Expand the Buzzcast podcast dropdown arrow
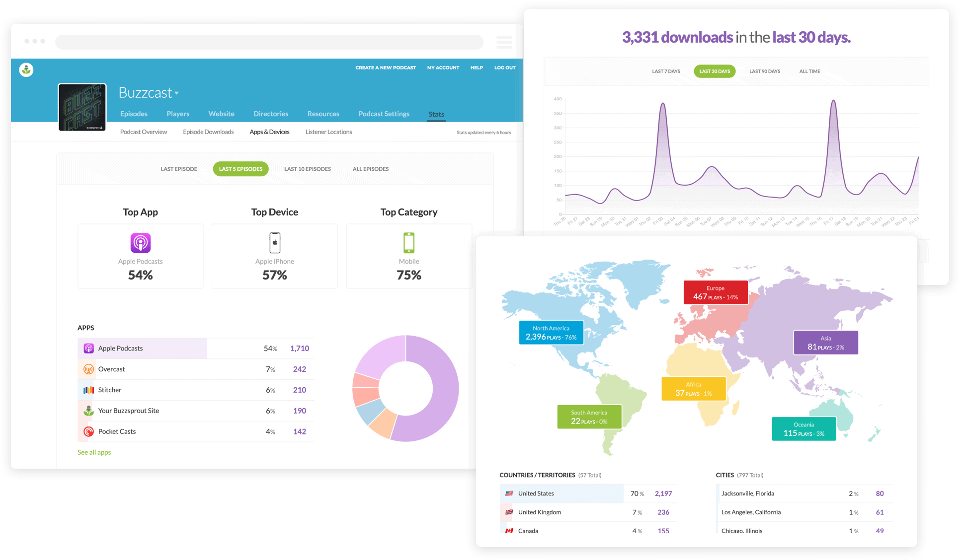Image resolution: width=960 pixels, height=560 pixels. click(177, 93)
